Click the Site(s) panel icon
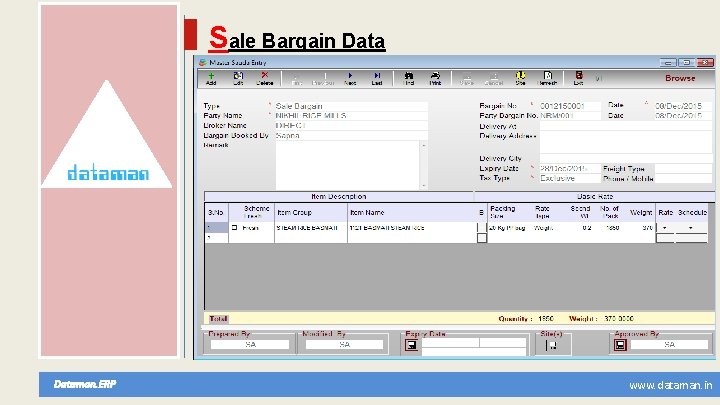Image resolution: width=720 pixels, height=405 pixels. (x=552, y=345)
